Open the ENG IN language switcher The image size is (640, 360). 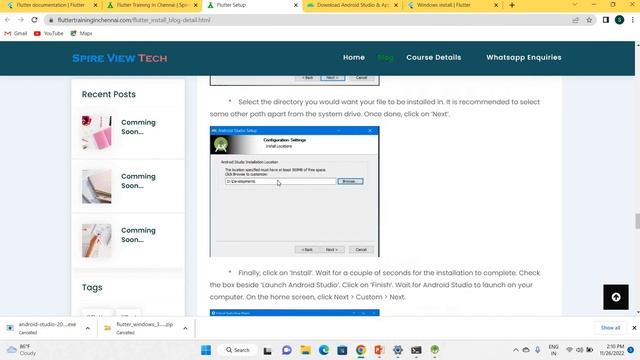click(553, 350)
